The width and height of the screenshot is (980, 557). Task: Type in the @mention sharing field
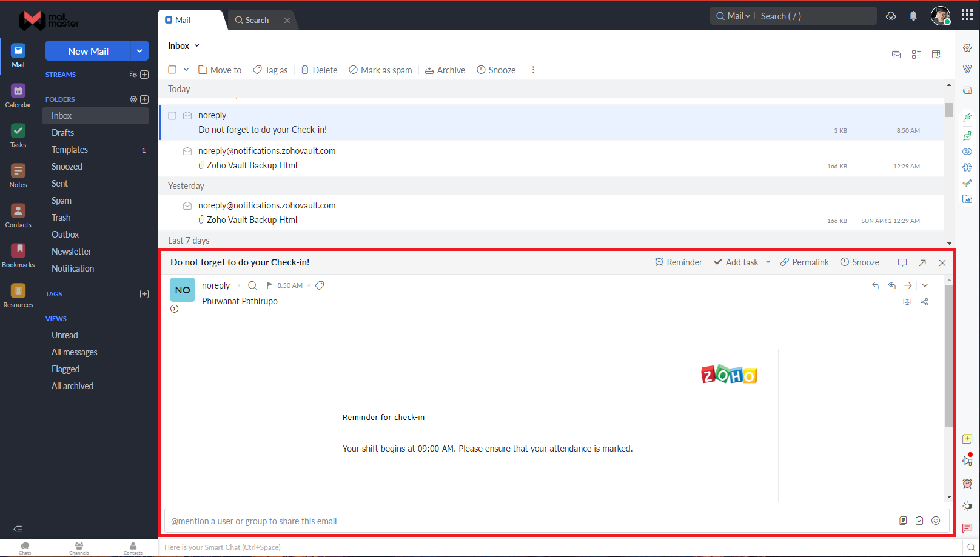(x=425, y=521)
